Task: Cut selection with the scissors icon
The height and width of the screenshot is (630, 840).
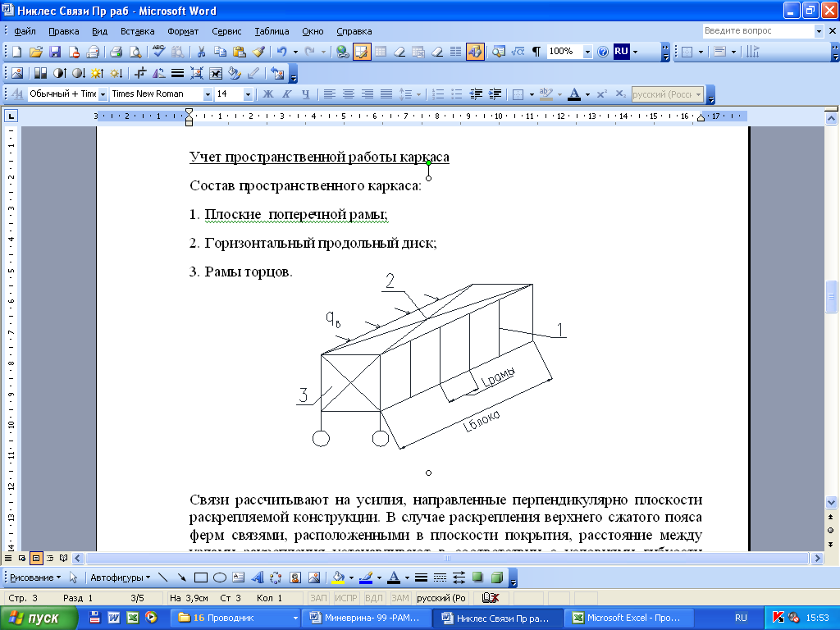Action: click(202, 52)
